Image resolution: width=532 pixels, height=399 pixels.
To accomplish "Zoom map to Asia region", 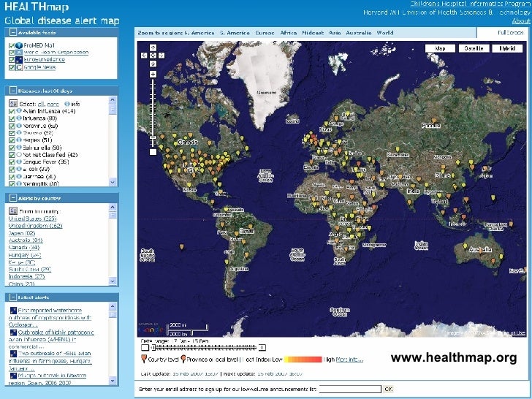I will 335,33.
